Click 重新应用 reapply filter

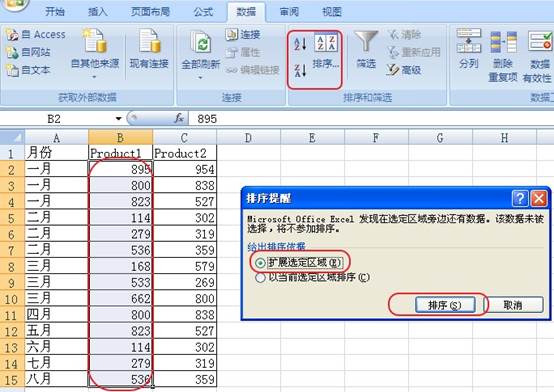tap(414, 52)
